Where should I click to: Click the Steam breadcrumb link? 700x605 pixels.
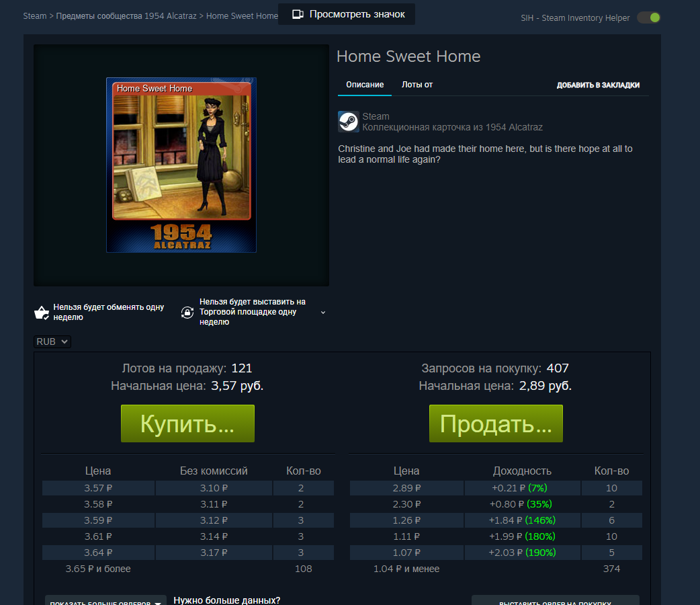(35, 16)
